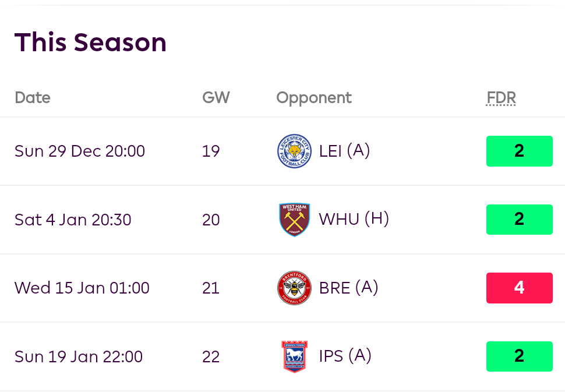Open the BRE (A) opponent link
The height and width of the screenshot is (392, 565).
[348, 288]
